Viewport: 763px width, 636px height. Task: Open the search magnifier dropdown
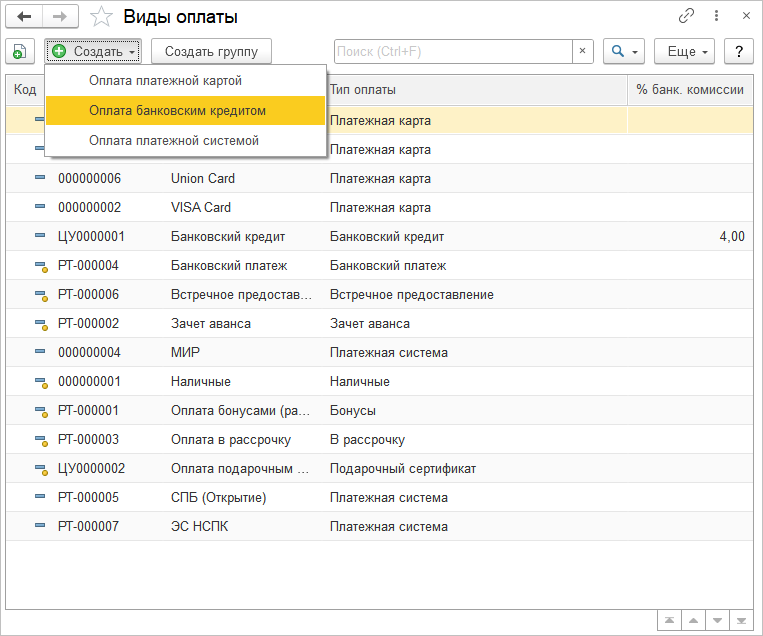(624, 51)
